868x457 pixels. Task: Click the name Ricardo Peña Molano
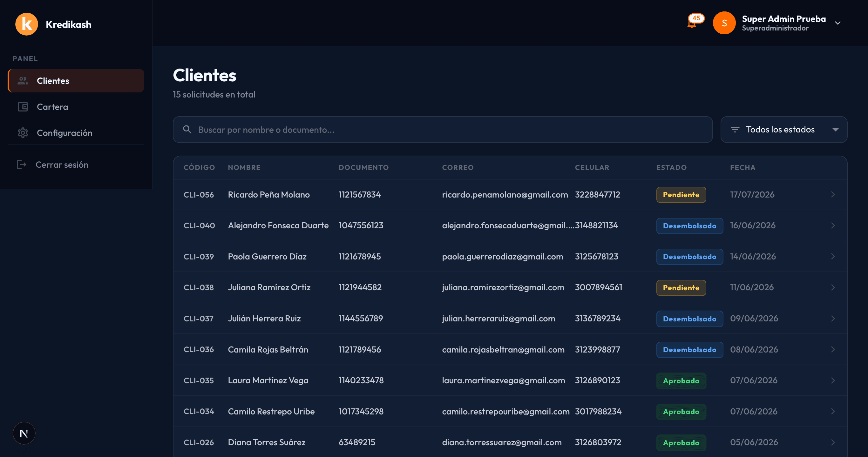pyautogui.click(x=268, y=194)
